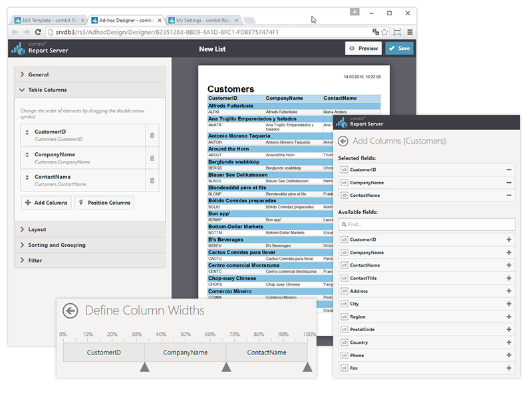Add the PostalCode field with plus icon
This screenshot has width=532, height=399.
coord(509,329)
